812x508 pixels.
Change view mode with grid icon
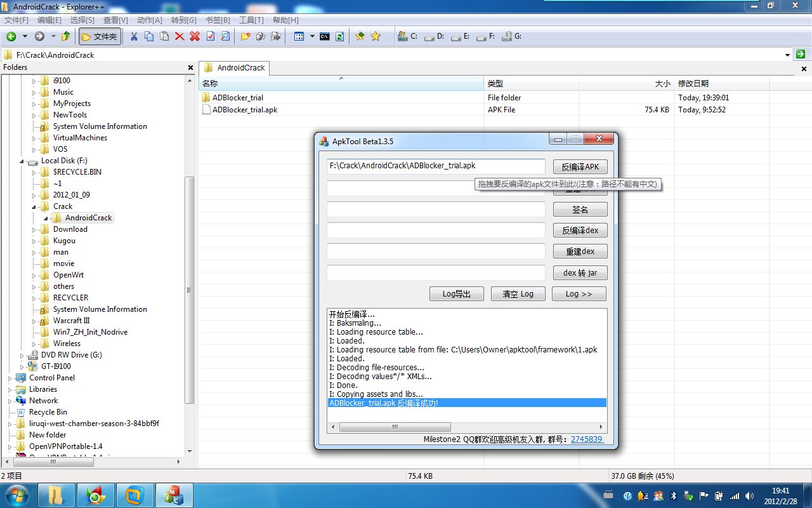coord(299,37)
